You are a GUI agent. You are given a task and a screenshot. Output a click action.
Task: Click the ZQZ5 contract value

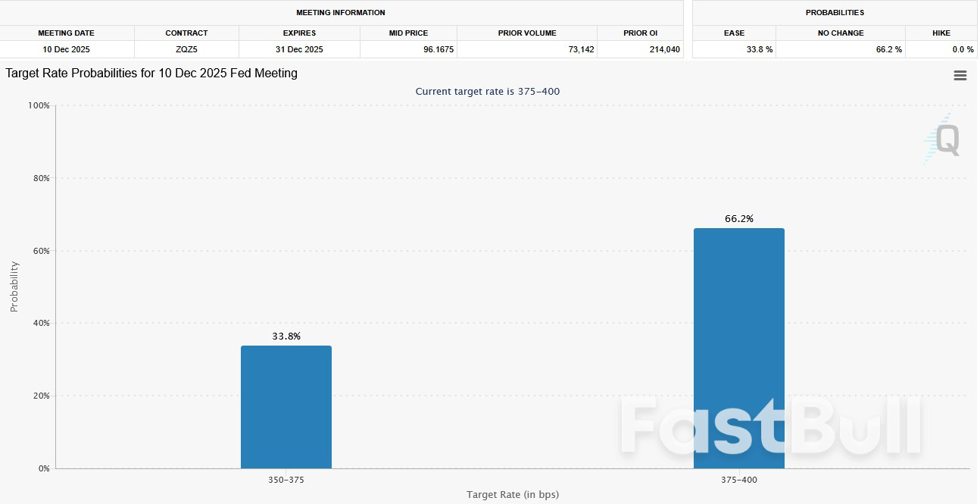186,49
